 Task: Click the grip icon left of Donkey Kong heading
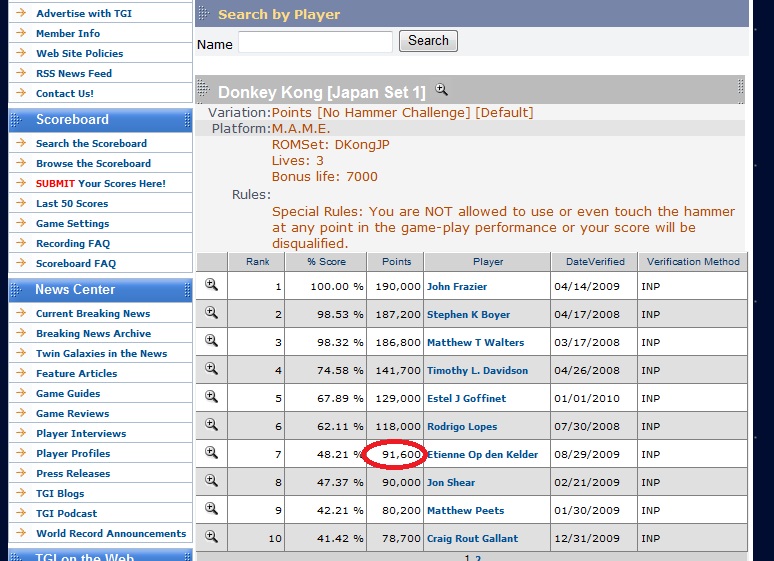point(203,89)
